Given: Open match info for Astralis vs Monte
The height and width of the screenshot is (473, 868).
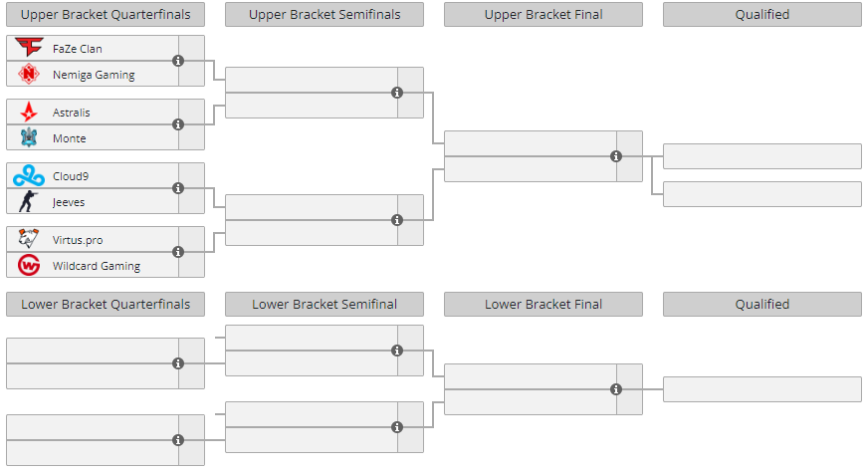Looking at the screenshot, I should tap(178, 124).
